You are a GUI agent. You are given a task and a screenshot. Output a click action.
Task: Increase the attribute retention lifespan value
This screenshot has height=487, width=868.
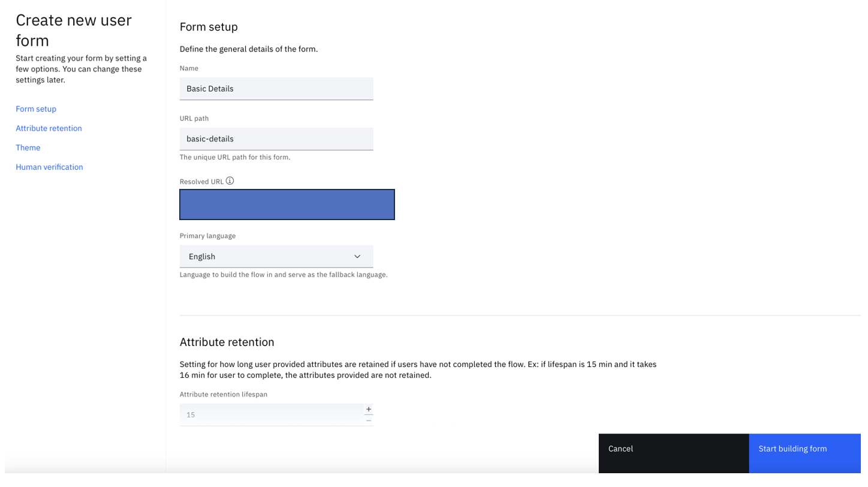pyautogui.click(x=369, y=409)
